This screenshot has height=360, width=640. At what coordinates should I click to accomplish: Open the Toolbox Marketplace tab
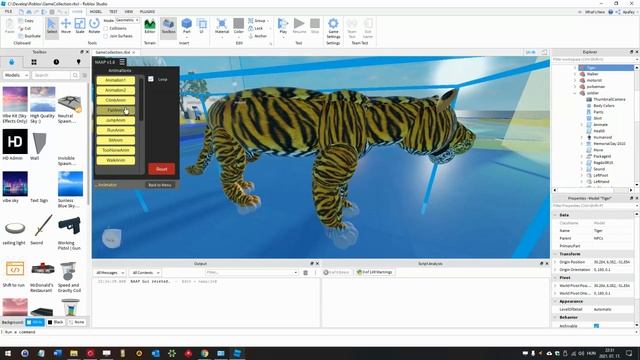coord(11,62)
